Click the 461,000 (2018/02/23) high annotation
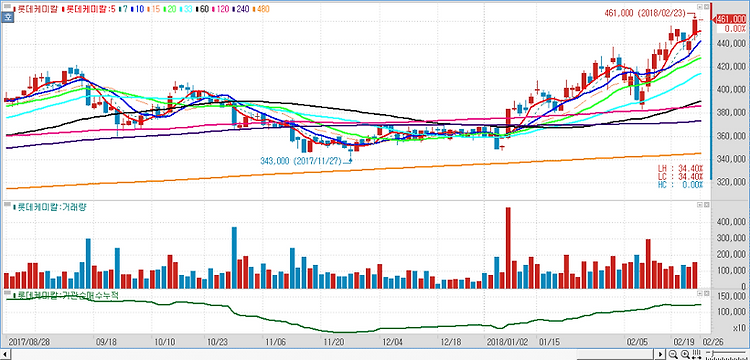Screen dimensions: 750x360 644,14
